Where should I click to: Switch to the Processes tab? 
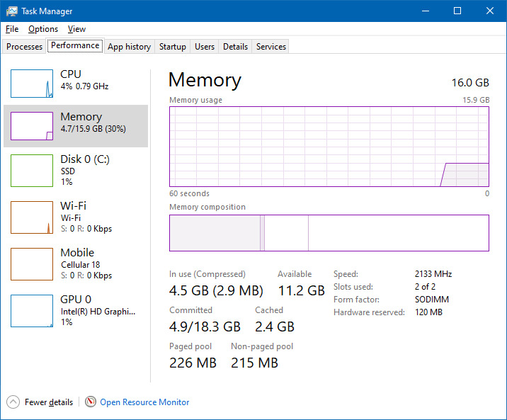[x=25, y=47]
